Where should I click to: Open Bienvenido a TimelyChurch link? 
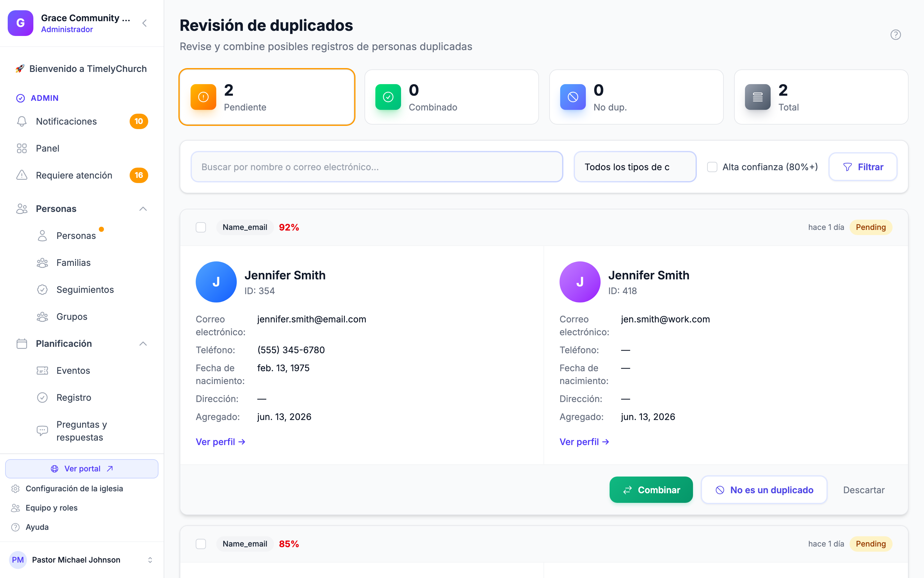pos(82,69)
